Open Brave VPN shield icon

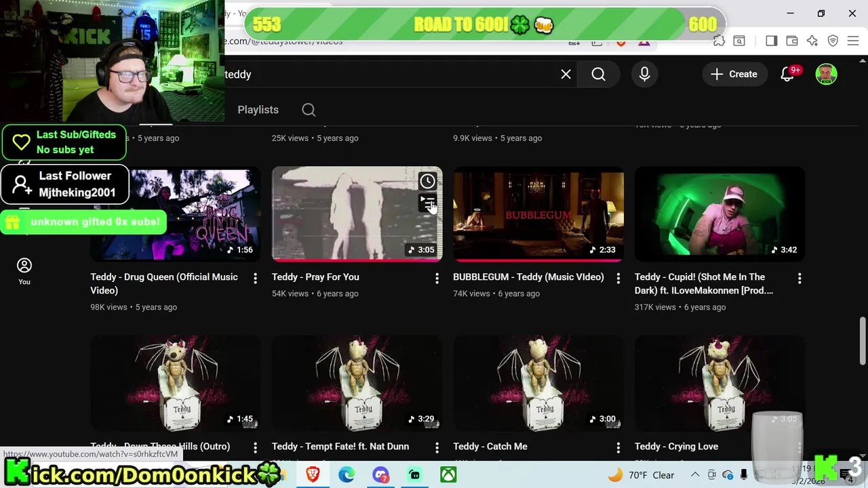tap(833, 41)
